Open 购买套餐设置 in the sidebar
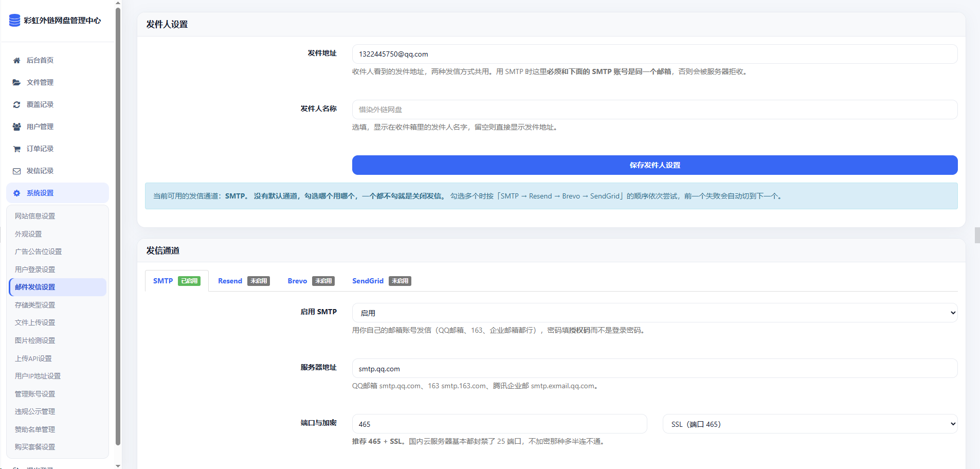This screenshot has width=980, height=469. coord(35,447)
